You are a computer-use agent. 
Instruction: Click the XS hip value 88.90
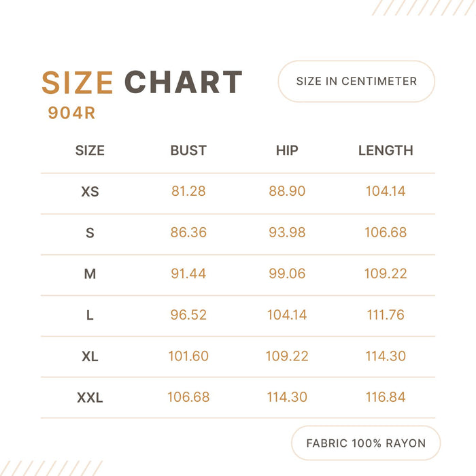coord(287,192)
